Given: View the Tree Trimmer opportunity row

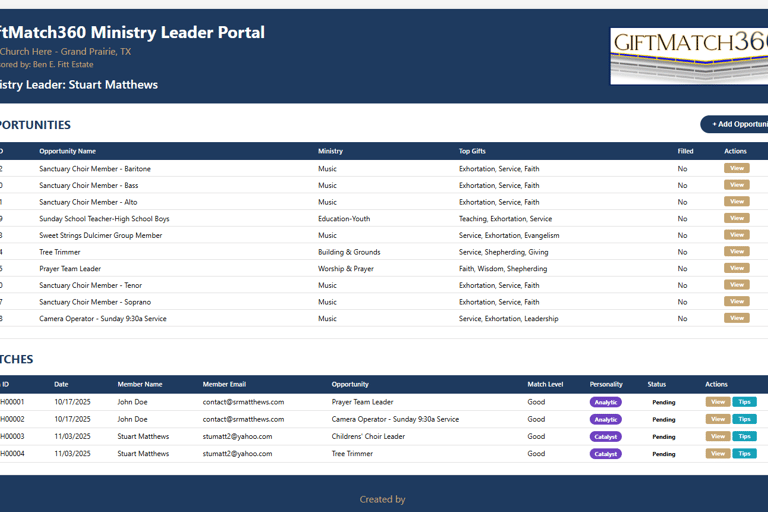Looking at the screenshot, I should [737, 252].
